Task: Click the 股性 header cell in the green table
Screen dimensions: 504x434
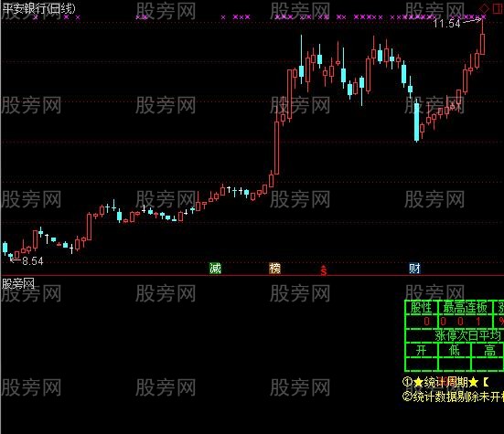Action: pos(422,308)
